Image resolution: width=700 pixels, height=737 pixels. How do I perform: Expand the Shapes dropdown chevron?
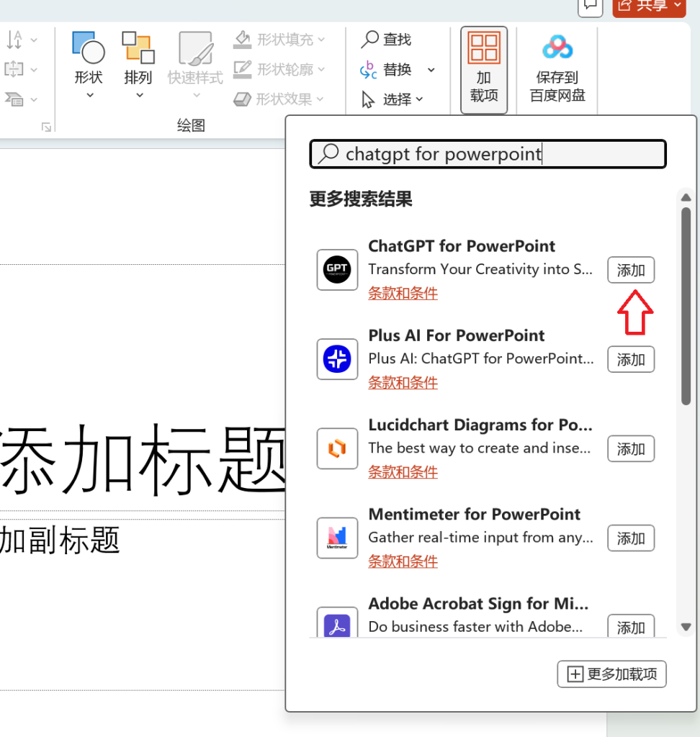[90, 95]
